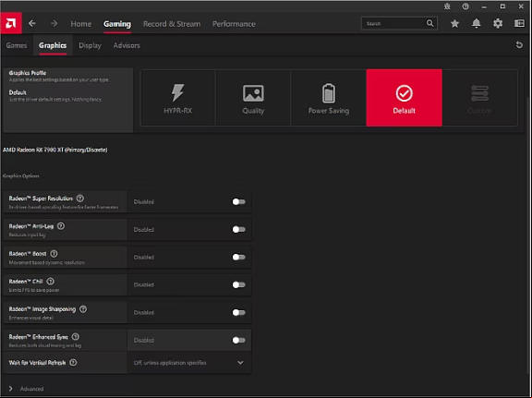
Task: Click the Graphics Profile heading
Action: point(28,73)
